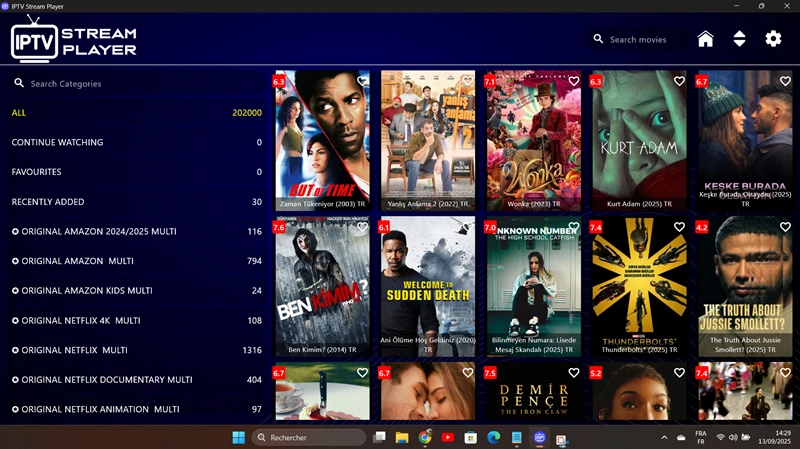Toggle heart on Zaman Tükeniyor poster
The width and height of the screenshot is (800, 449).
pos(362,81)
